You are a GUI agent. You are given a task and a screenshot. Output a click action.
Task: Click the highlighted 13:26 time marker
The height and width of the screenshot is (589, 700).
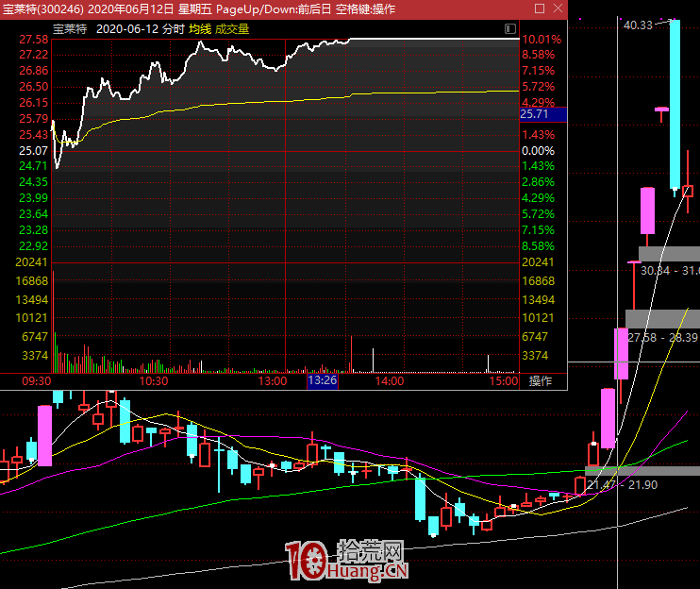click(322, 381)
